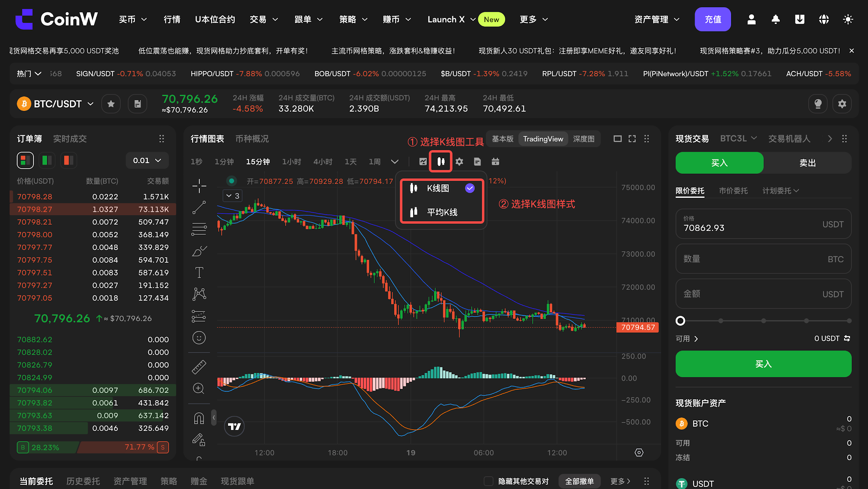Select the 1小时 time interval
The width and height of the screenshot is (868, 489).
click(x=292, y=161)
